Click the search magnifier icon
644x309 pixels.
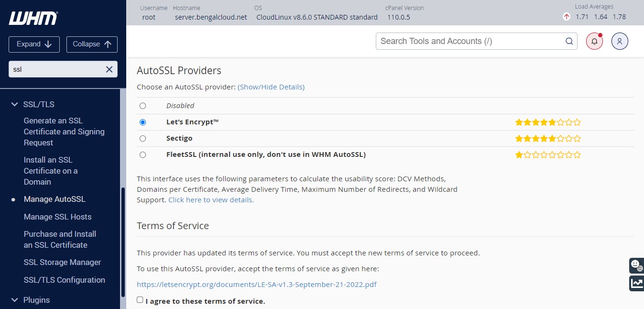pyautogui.click(x=569, y=41)
